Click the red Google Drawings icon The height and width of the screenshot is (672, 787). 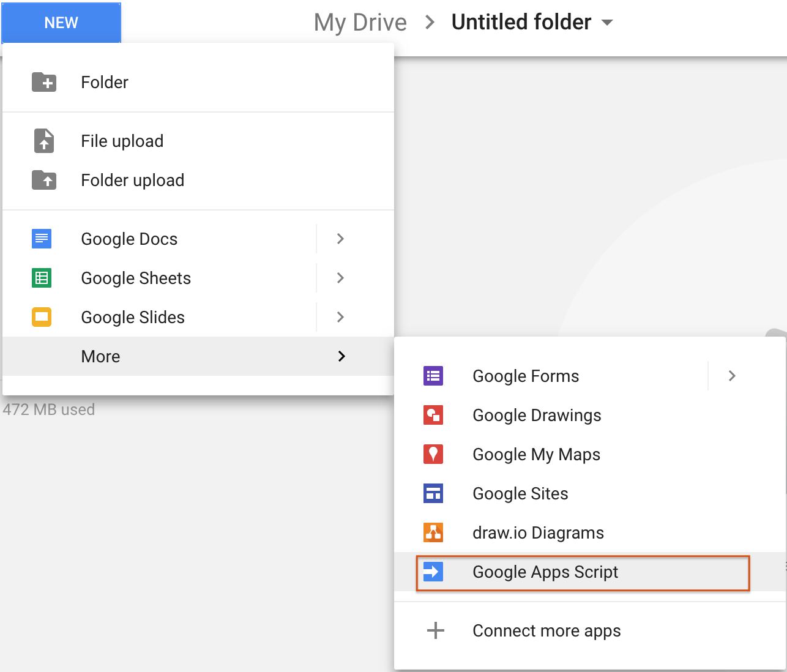point(433,415)
